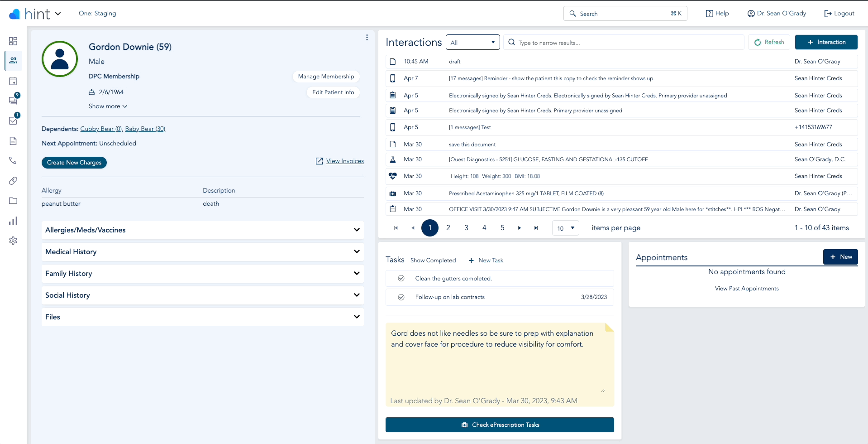Open the pill medication icon in sidebar
The height and width of the screenshot is (444, 868).
point(13,181)
